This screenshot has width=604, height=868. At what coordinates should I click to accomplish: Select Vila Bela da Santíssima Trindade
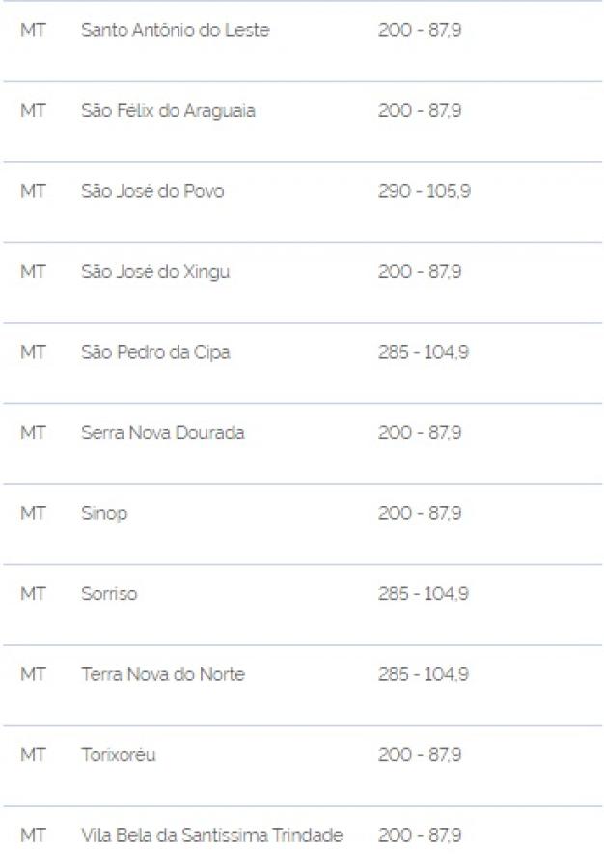pos(212,835)
